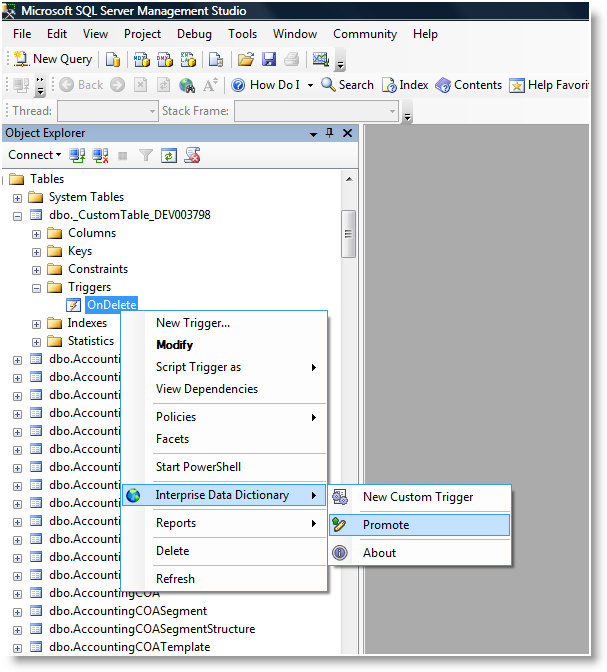Click the Disconnect server icon
The image size is (607, 672).
[x=100, y=155]
